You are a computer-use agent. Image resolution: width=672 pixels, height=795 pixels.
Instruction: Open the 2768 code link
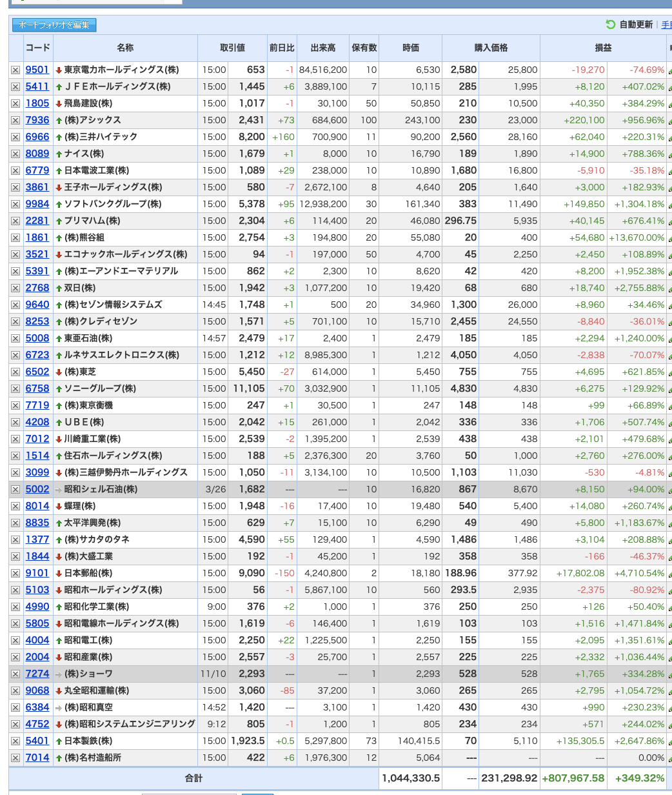point(37,288)
